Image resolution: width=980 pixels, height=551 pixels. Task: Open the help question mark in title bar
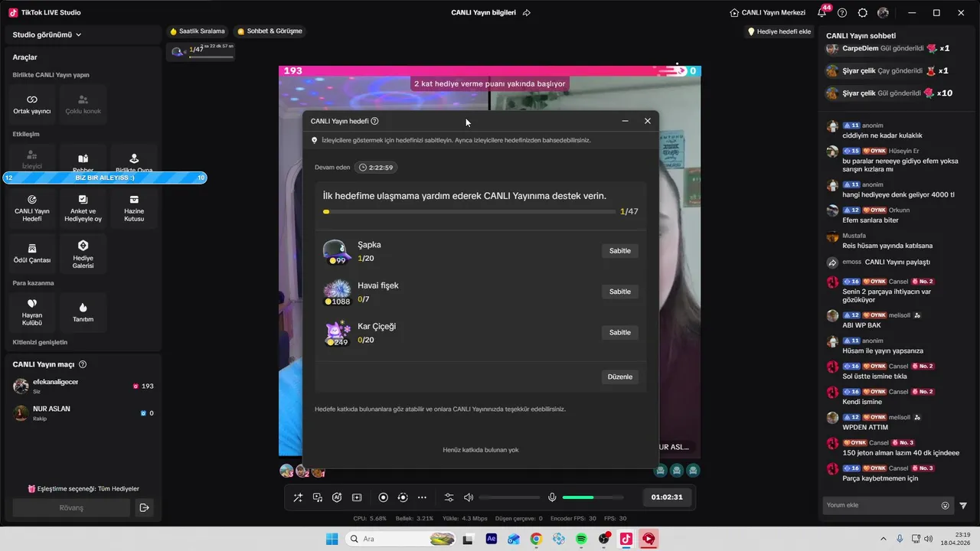coord(842,12)
